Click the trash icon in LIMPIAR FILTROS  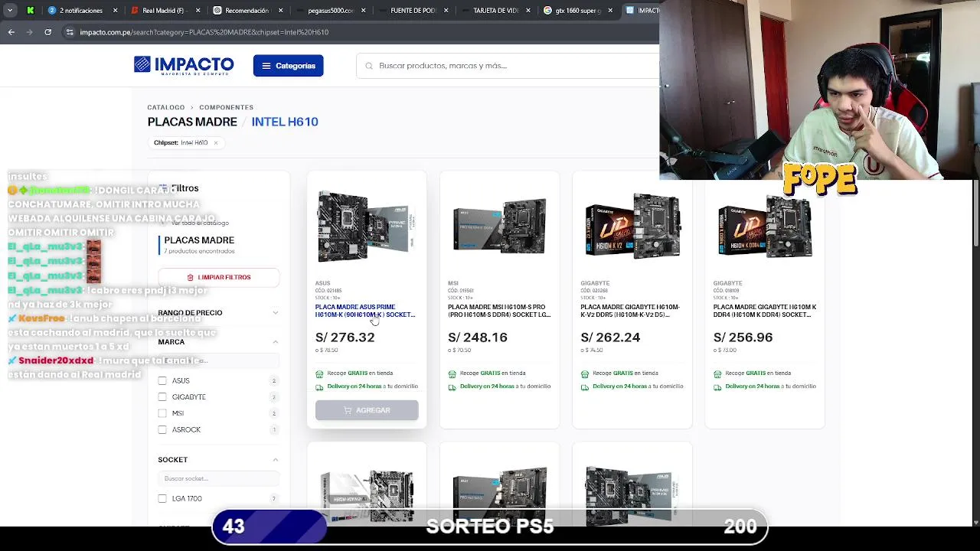pyautogui.click(x=191, y=277)
